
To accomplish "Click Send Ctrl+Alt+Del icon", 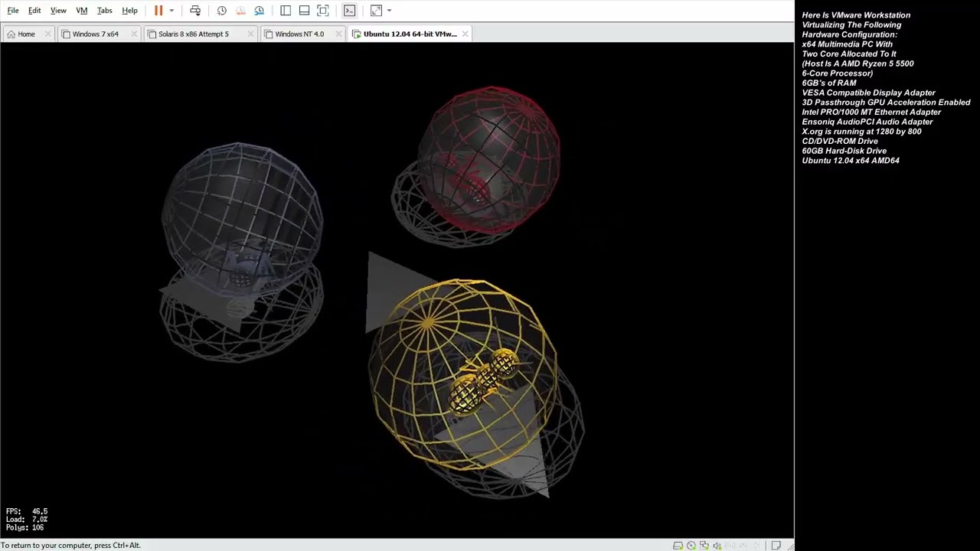I will (x=195, y=11).
